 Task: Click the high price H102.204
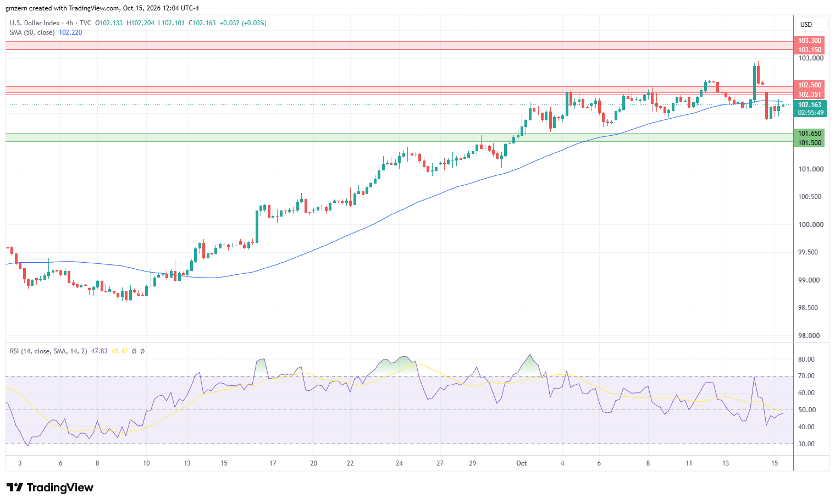141,23
